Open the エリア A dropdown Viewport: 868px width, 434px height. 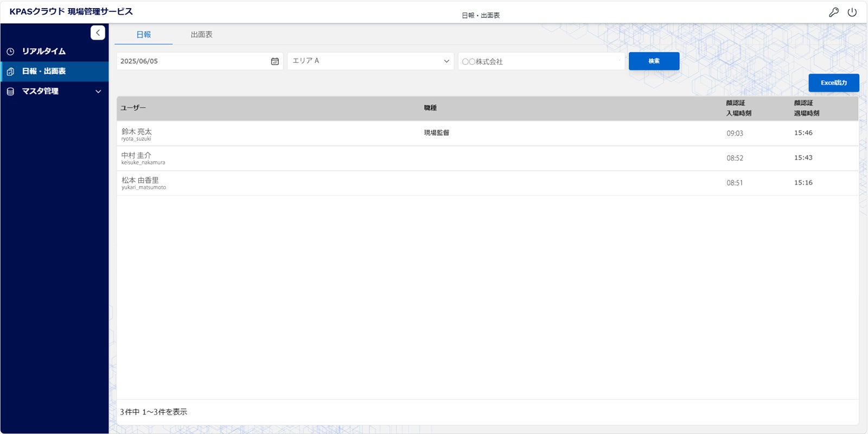tap(371, 61)
